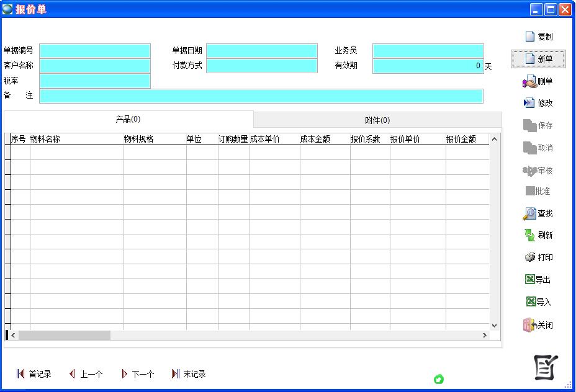Click the 修改 (Modify) icon
This screenshot has height=392, width=576.
529,103
